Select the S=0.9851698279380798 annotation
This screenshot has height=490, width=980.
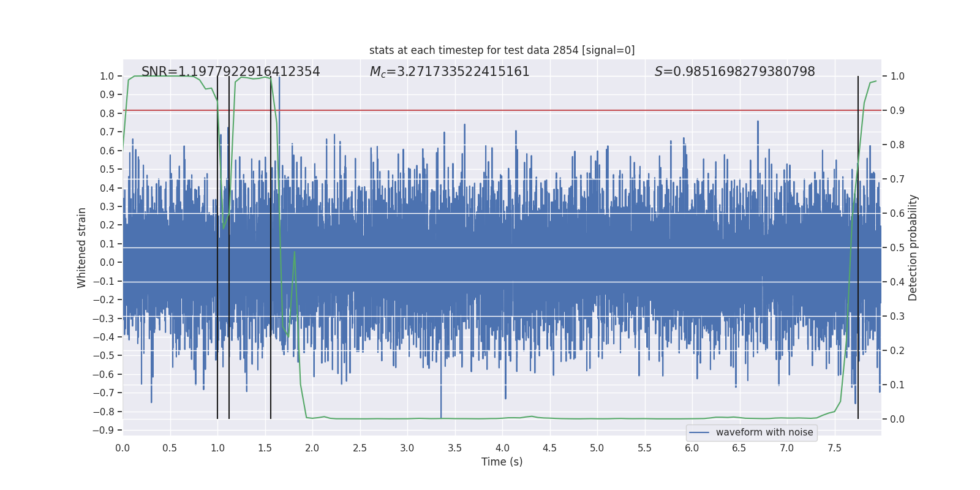[735, 72]
